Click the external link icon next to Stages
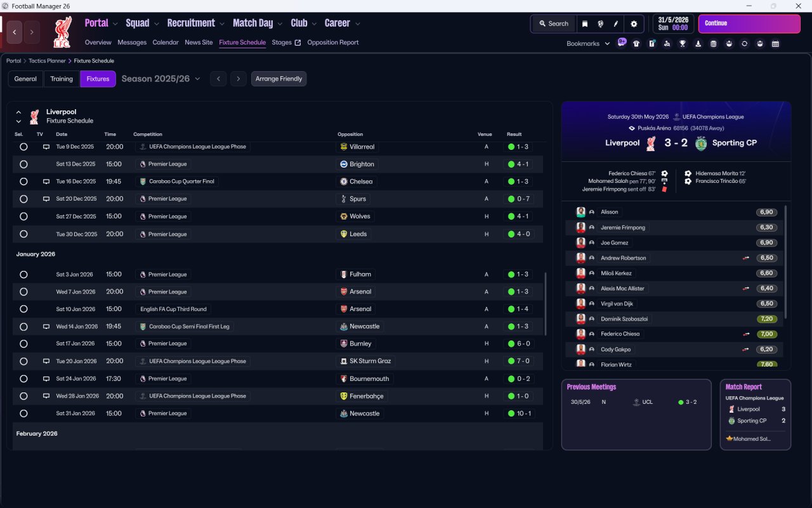This screenshot has width=812, height=508. pos(298,43)
